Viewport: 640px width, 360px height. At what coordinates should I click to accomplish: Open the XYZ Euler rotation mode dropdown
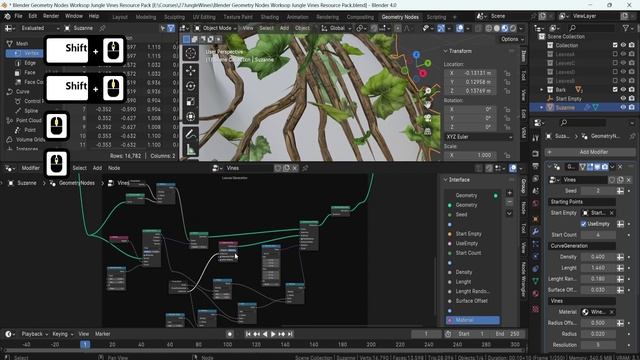[478, 137]
